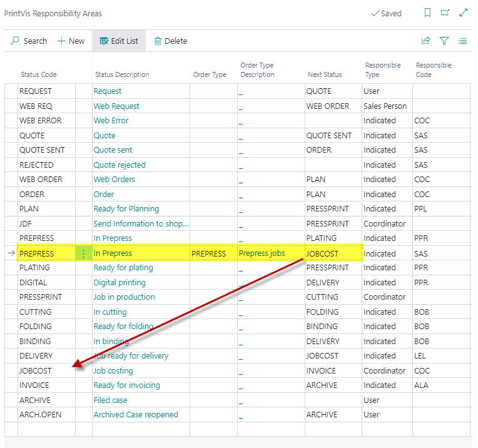Open the Web Request description link
Screen dimensions: 478x448
(x=116, y=106)
